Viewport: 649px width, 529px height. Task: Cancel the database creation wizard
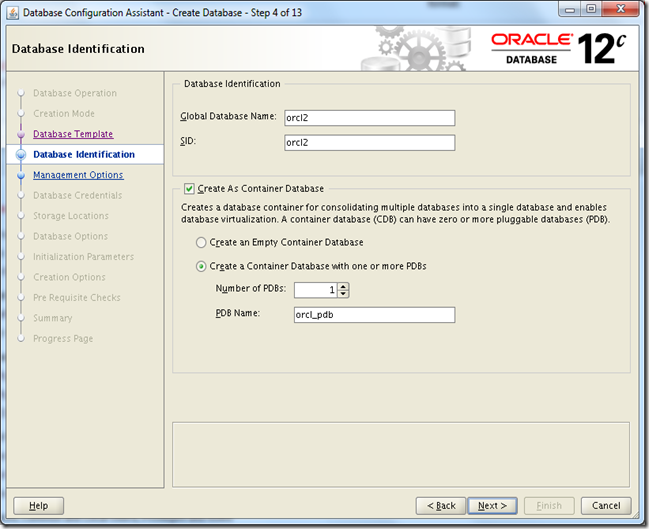point(606,506)
